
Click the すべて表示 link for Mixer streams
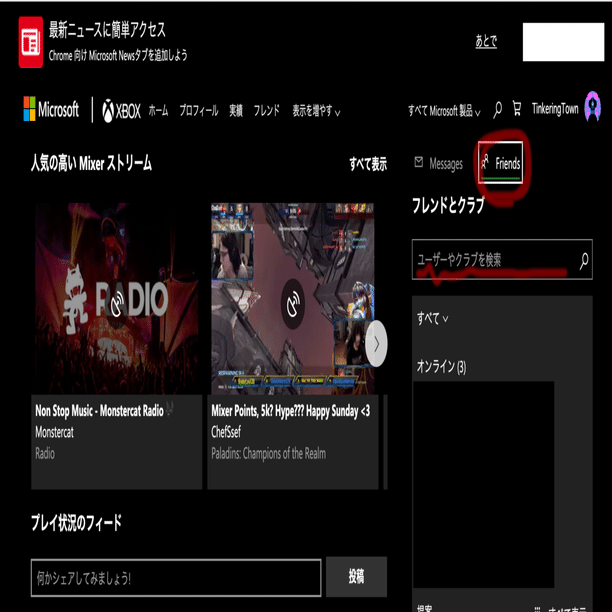click(368, 164)
